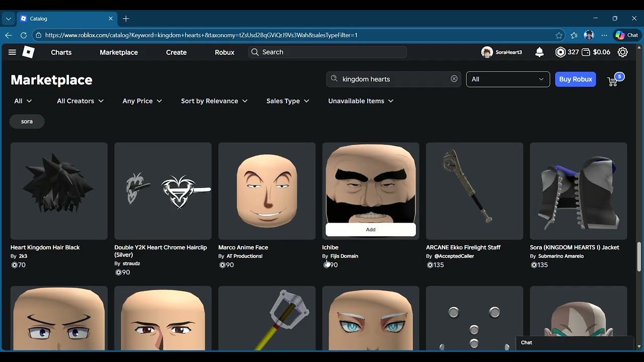Click Ichibe item title
The height and width of the screenshot is (362, 644).
(330, 247)
